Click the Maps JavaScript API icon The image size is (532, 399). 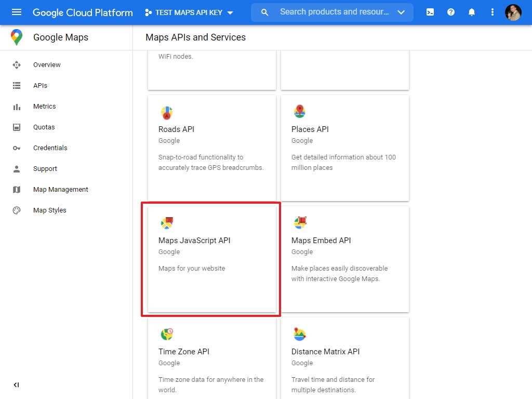(x=167, y=222)
